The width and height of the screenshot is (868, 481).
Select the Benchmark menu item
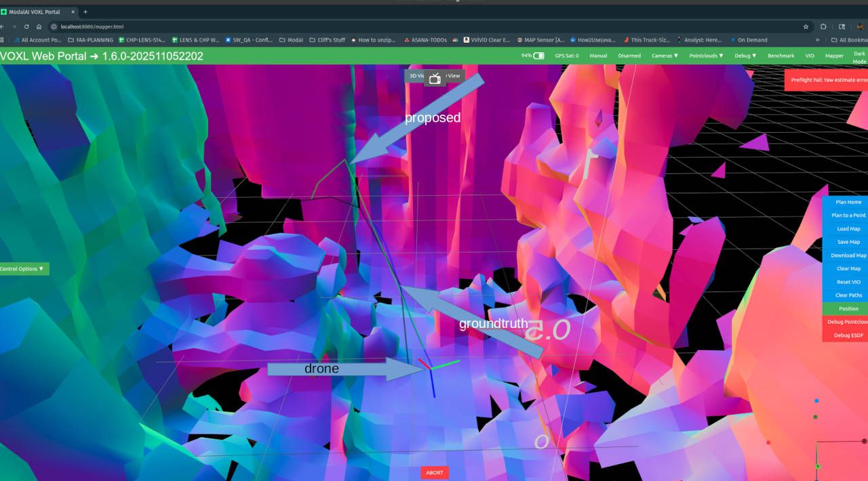781,56
